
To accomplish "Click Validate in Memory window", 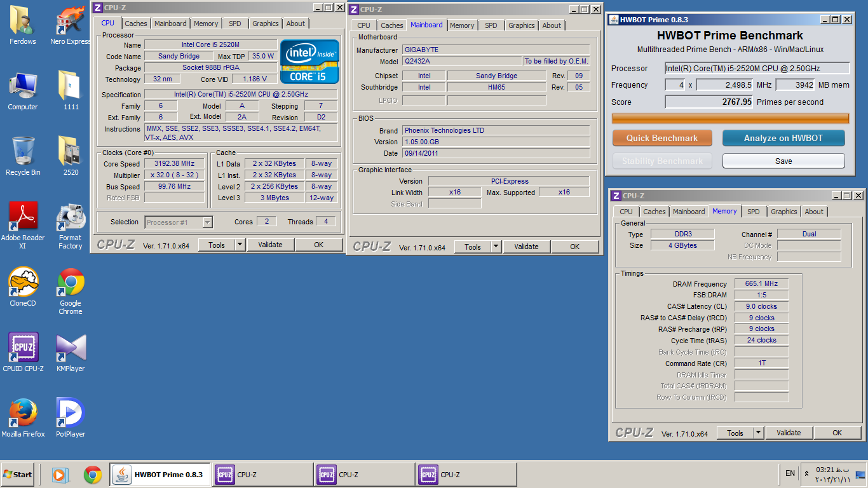I will (x=789, y=433).
